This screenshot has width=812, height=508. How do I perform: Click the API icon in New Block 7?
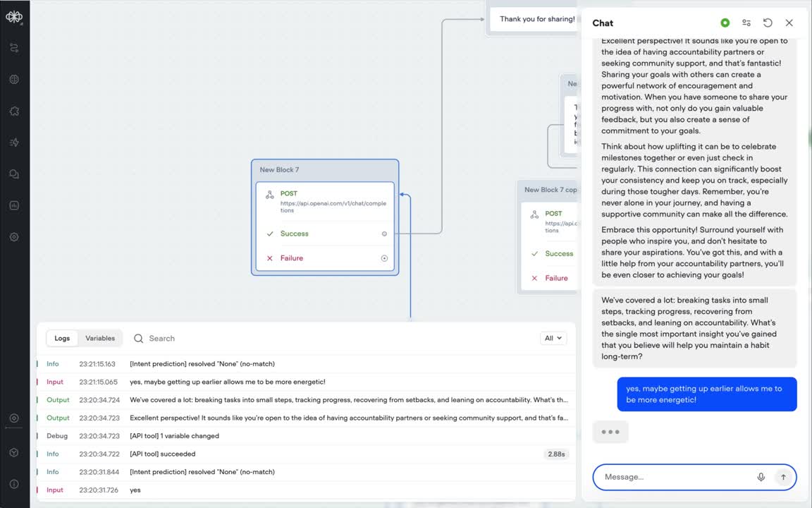pos(270,195)
